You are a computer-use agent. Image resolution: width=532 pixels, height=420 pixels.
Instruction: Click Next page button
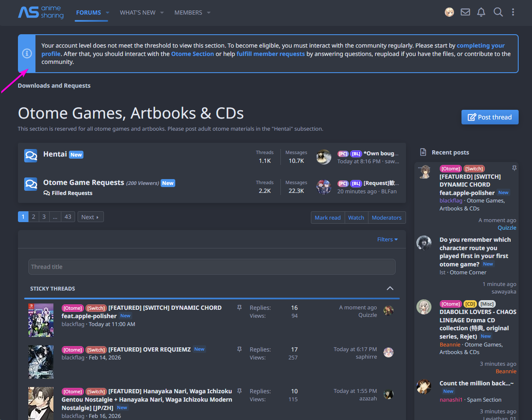point(91,217)
